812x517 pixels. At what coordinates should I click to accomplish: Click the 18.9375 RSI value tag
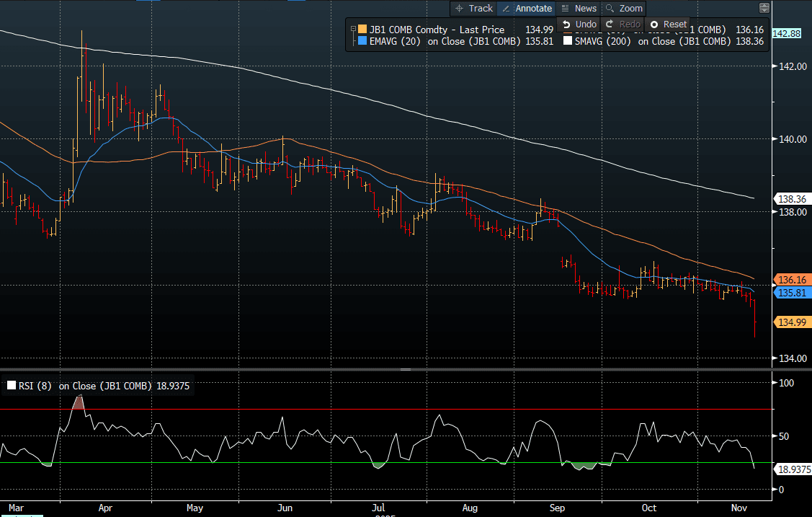coord(792,469)
